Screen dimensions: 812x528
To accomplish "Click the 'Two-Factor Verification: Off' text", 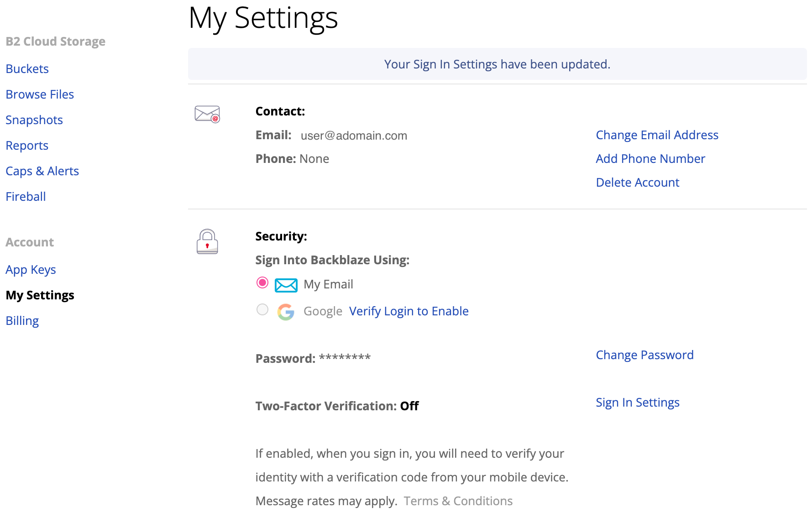I will coord(337,406).
